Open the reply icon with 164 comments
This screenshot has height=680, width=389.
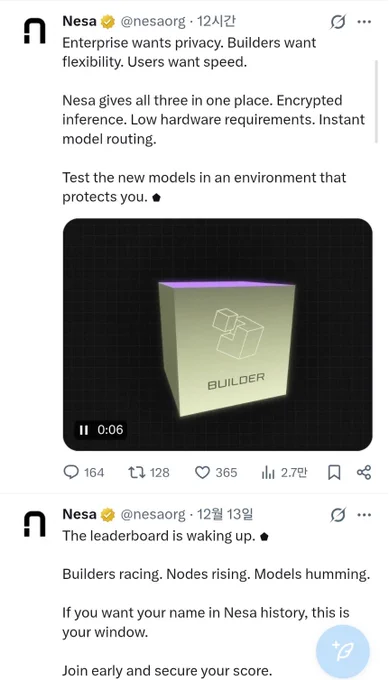pyautogui.click(x=71, y=472)
